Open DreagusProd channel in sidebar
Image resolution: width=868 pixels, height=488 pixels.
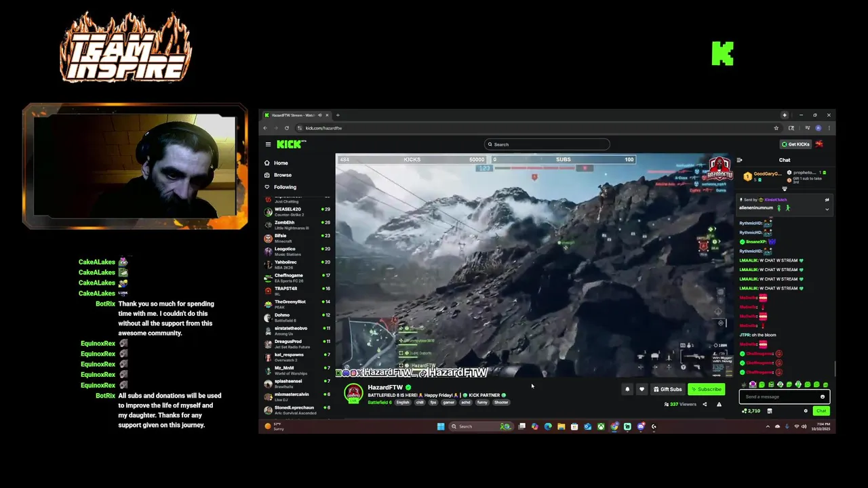pyautogui.click(x=297, y=344)
